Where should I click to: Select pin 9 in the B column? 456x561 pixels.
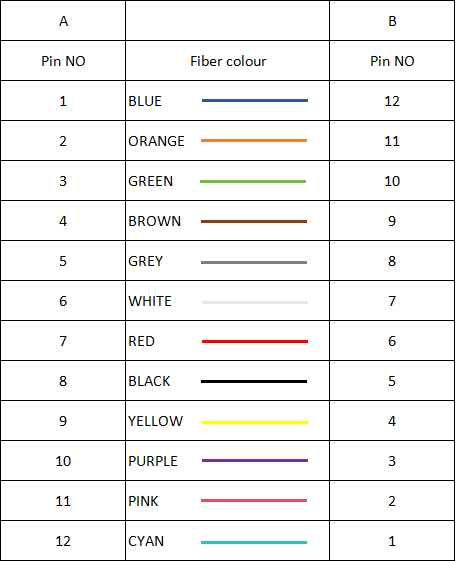coord(392,221)
